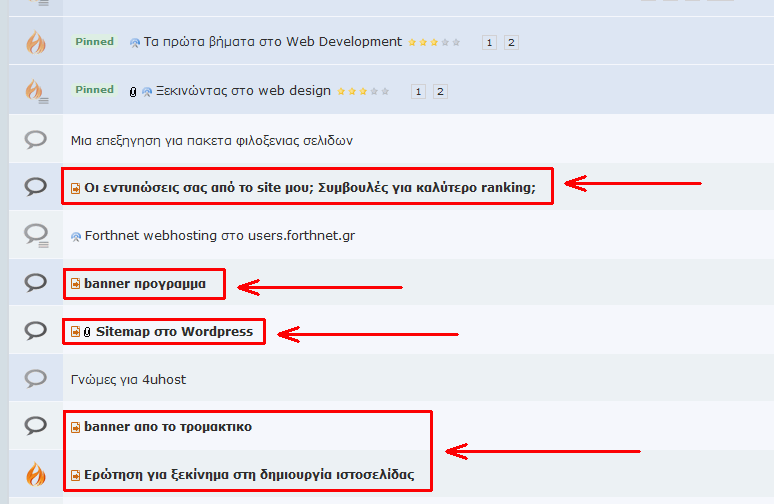Click the star rating of web design thread
This screenshot has height=504, width=774.
(x=363, y=91)
